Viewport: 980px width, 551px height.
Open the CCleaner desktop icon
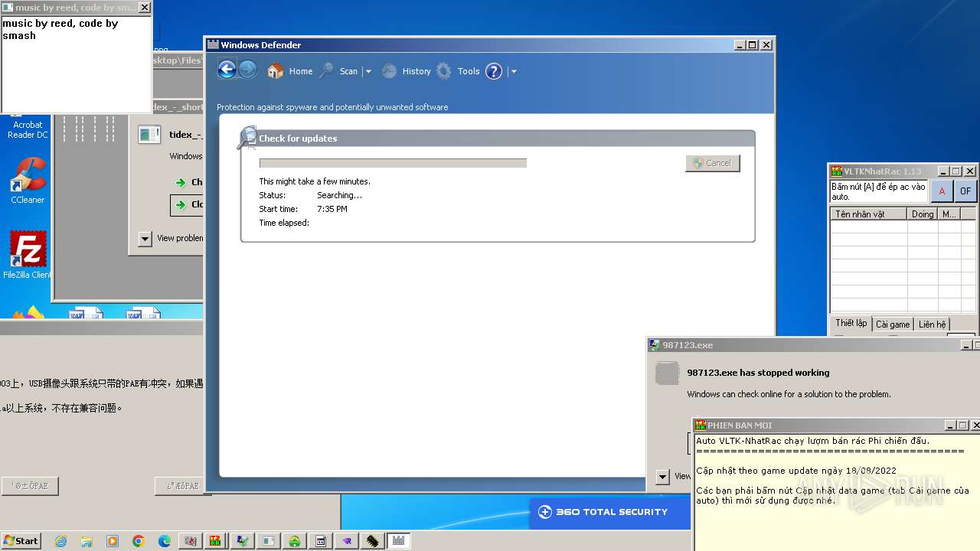pyautogui.click(x=28, y=181)
